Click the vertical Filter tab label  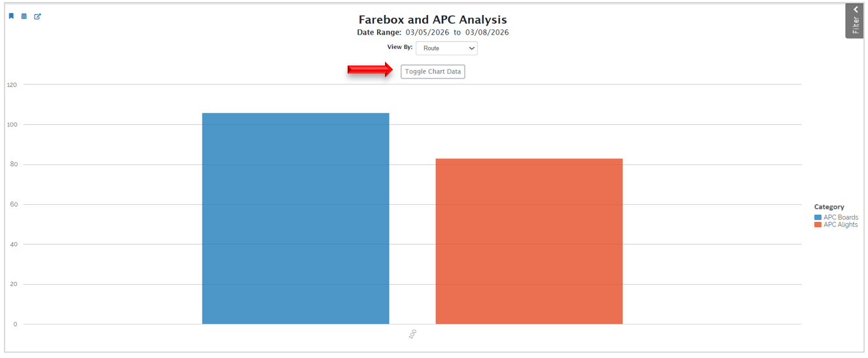(856, 26)
